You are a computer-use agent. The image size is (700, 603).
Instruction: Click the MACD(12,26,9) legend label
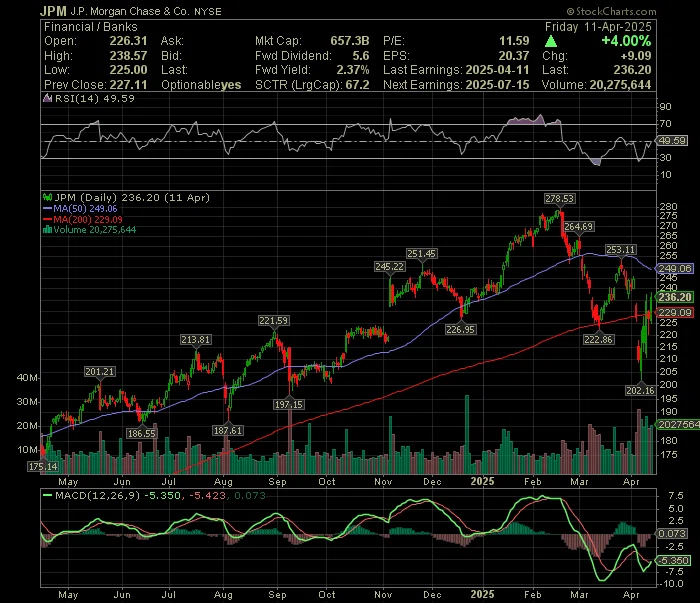[97, 495]
